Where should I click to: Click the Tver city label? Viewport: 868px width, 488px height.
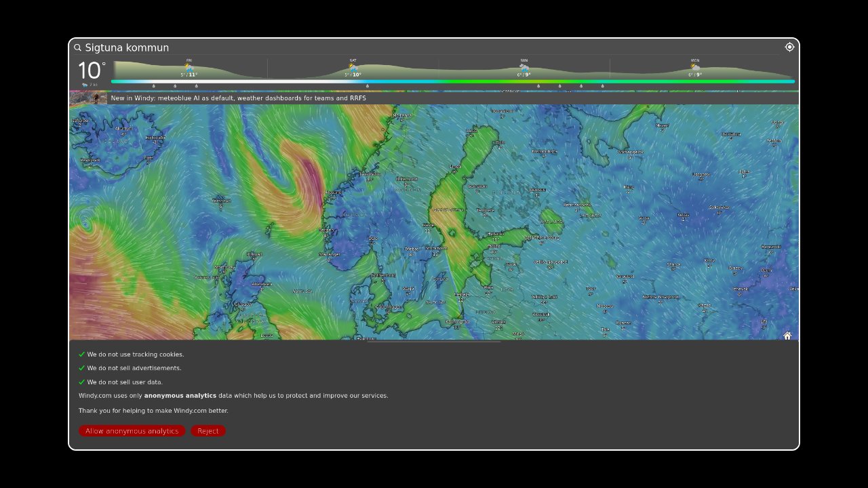point(591,289)
